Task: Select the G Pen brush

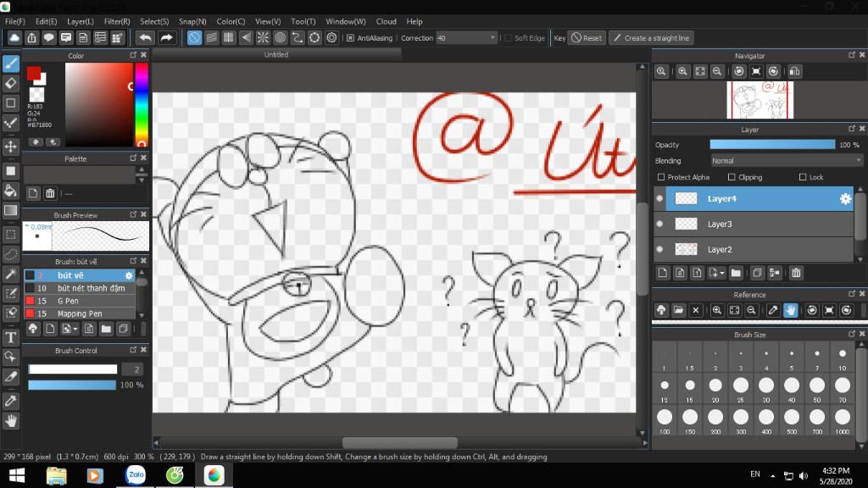Action: click(x=79, y=301)
